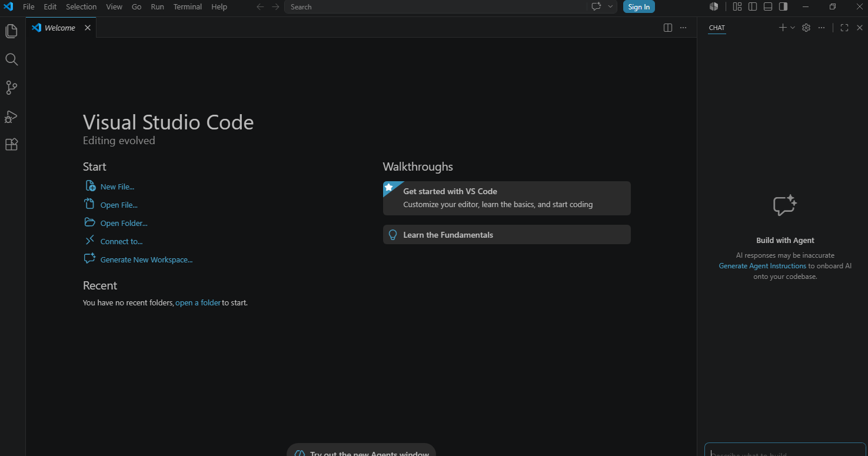868x456 pixels.
Task: Go back using the left arrow
Action: tap(260, 7)
